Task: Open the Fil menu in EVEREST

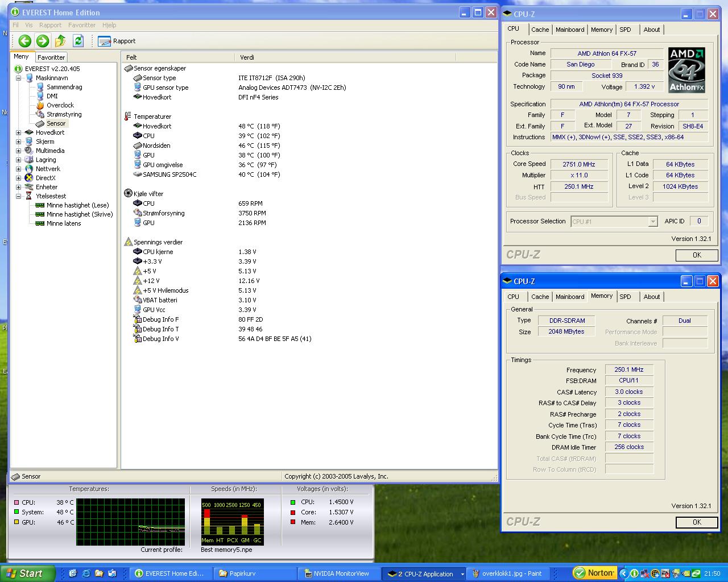Action: [x=15, y=25]
